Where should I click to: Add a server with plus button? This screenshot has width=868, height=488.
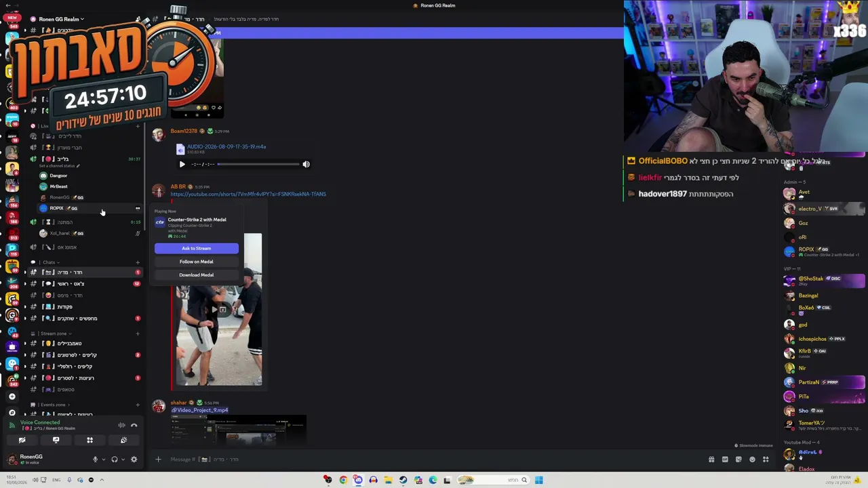(x=12, y=396)
